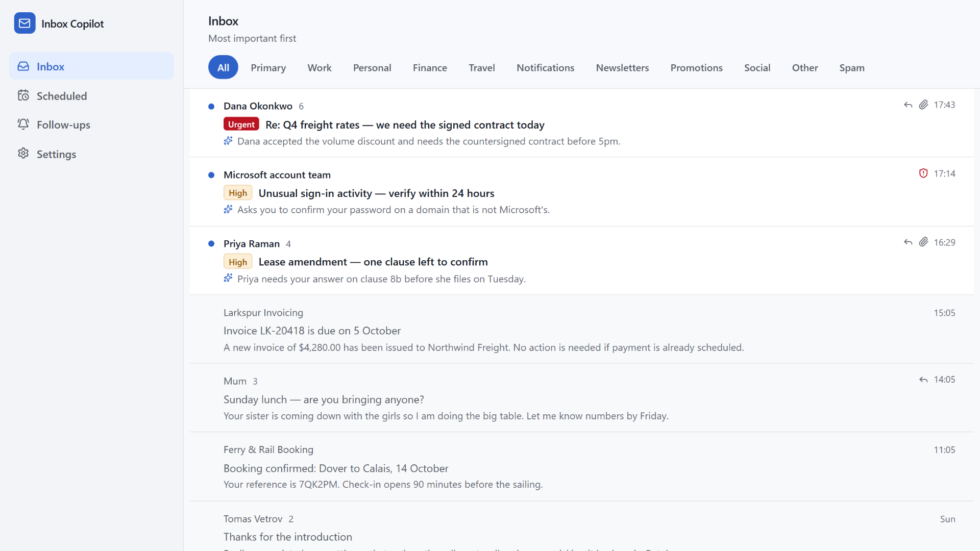This screenshot has width=980, height=551.
Task: Open the Scheduled sidebar section
Action: coord(91,96)
